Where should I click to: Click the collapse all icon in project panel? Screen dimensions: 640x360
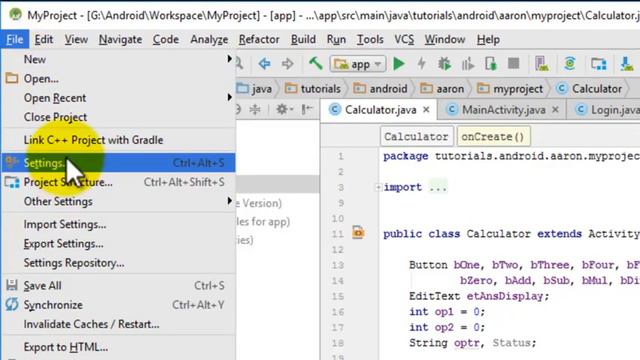point(255,109)
